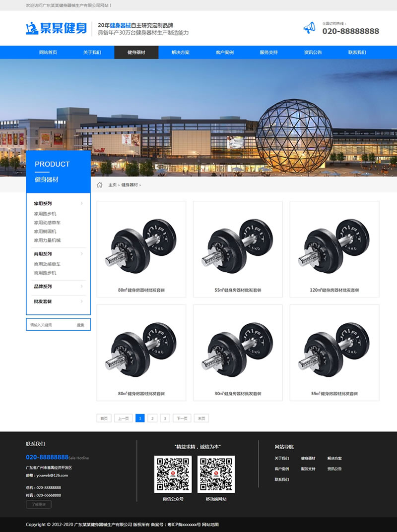
Task: Expand 批发套餐 using its arrow
Action: 81,301
